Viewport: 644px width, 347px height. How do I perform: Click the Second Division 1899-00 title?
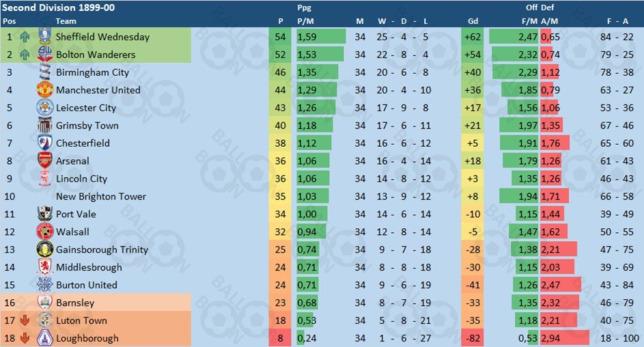tap(58, 8)
